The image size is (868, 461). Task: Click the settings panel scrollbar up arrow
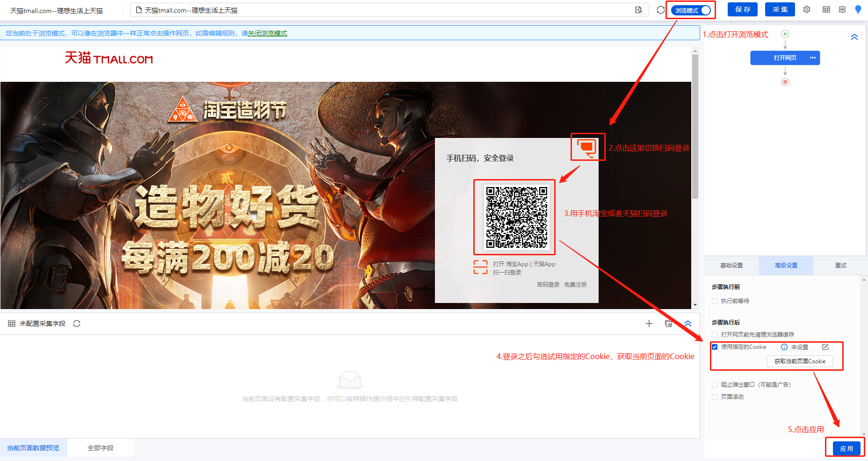[x=864, y=280]
